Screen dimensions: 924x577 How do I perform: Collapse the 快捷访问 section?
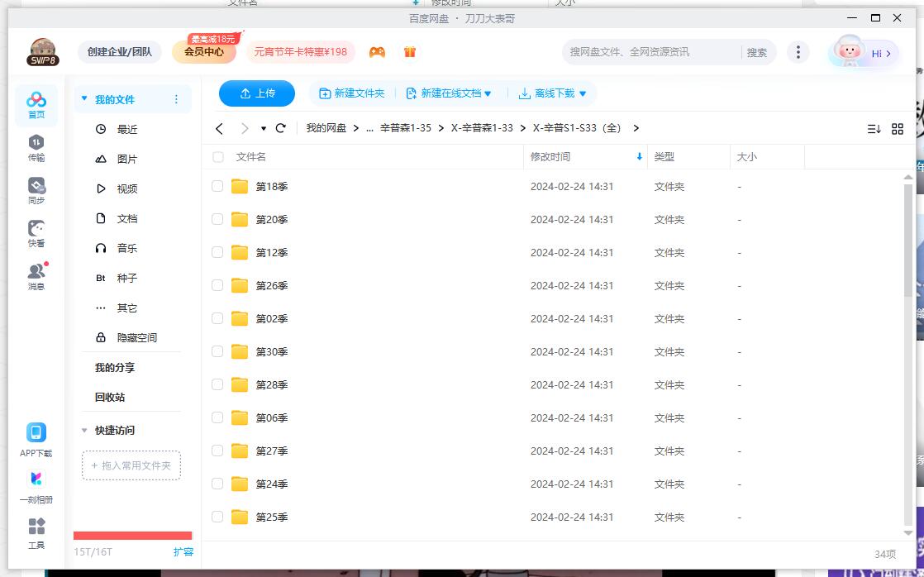[x=84, y=431]
